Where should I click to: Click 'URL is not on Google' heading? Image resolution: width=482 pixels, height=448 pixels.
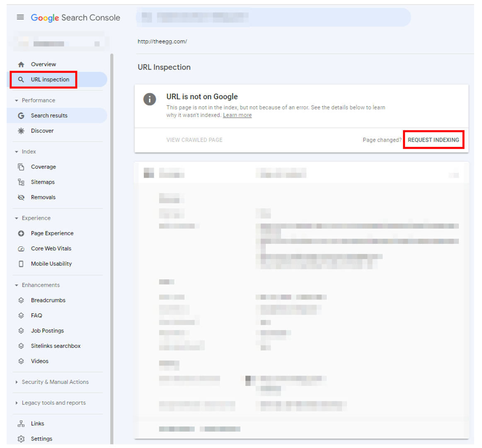(x=202, y=97)
